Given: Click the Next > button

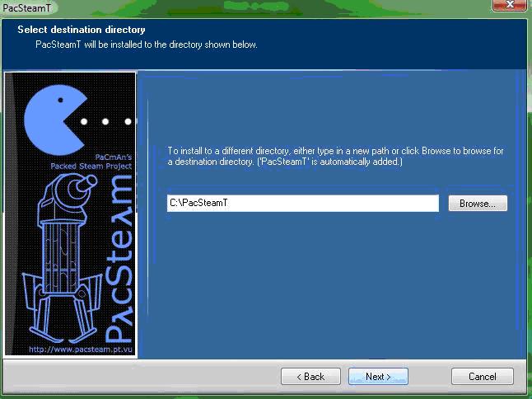Looking at the screenshot, I should [x=378, y=376].
